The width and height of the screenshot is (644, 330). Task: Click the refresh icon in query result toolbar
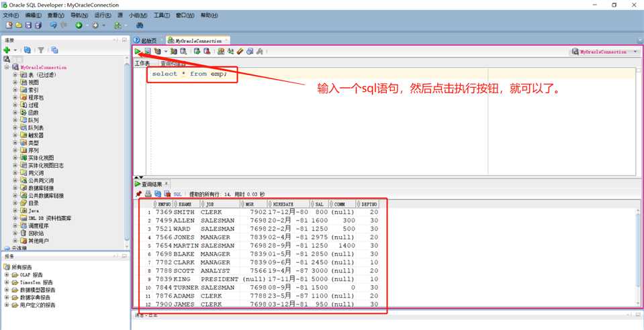click(158, 194)
